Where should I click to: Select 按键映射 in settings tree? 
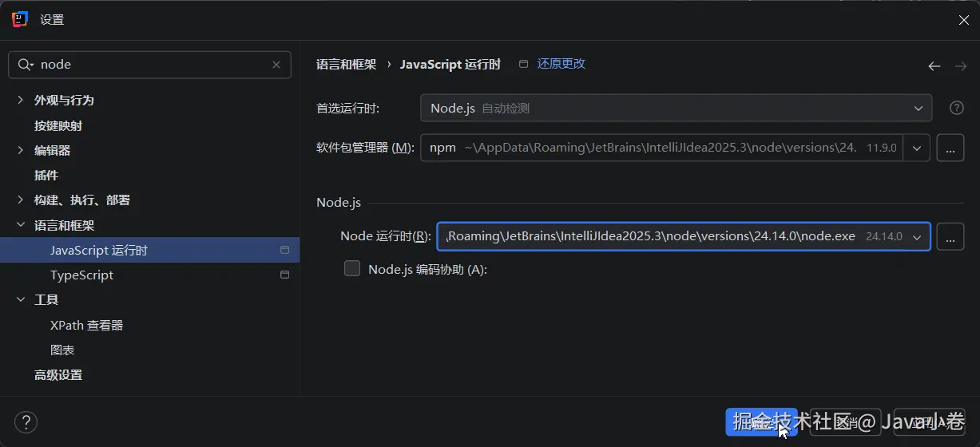58,125
